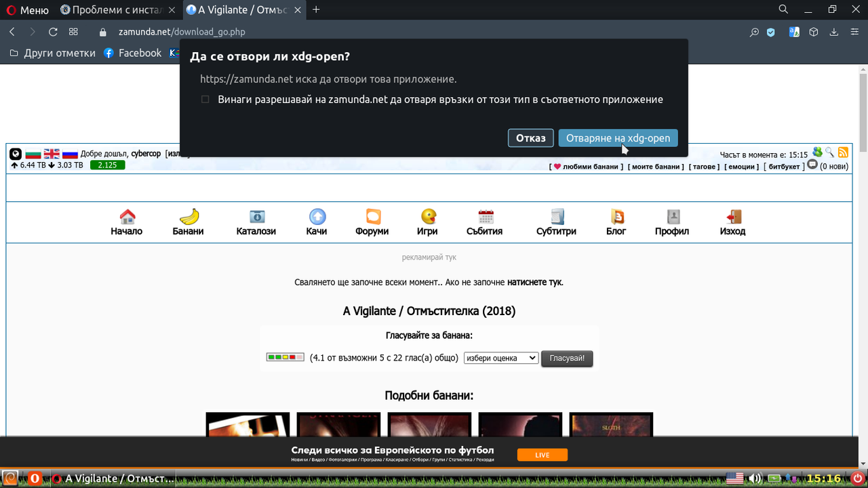Open the любими банани link
This screenshot has width=868, height=488.
pyautogui.click(x=586, y=166)
